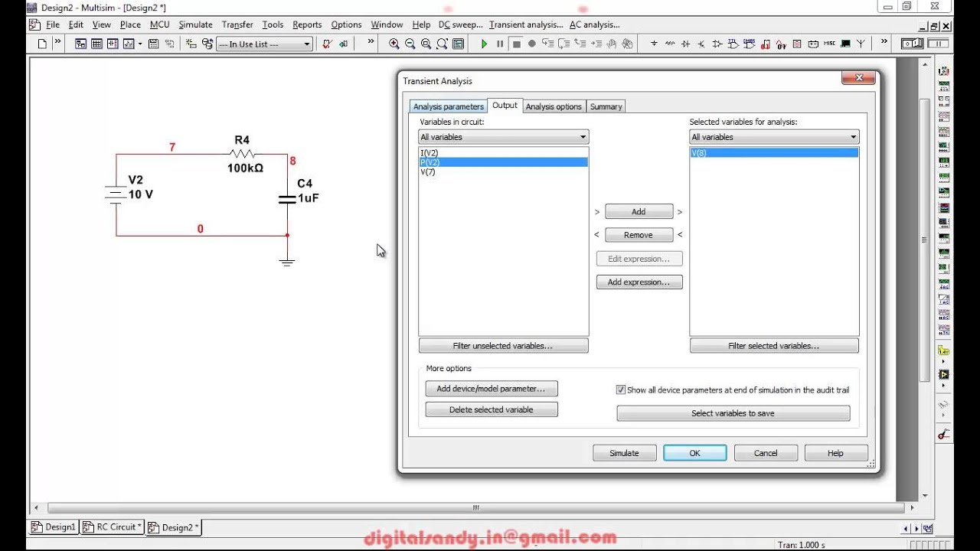Click the Zoom fit to page icon
Screen dimensions: 980x551
442,44
